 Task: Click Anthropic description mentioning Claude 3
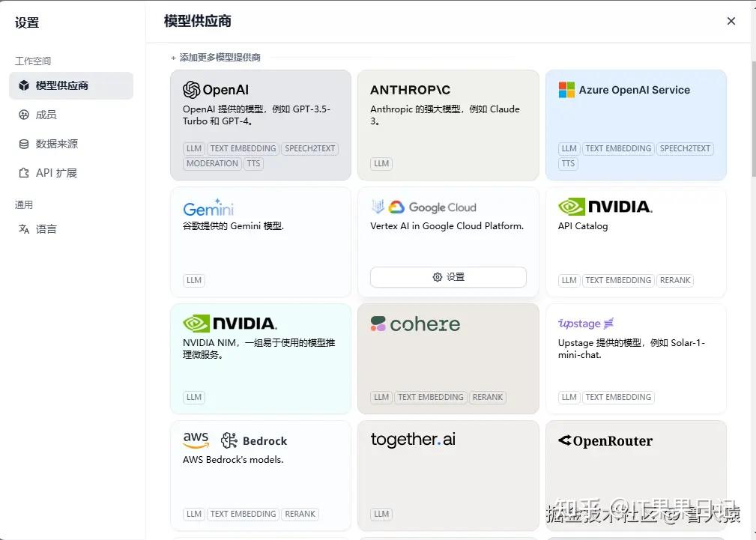(x=445, y=115)
